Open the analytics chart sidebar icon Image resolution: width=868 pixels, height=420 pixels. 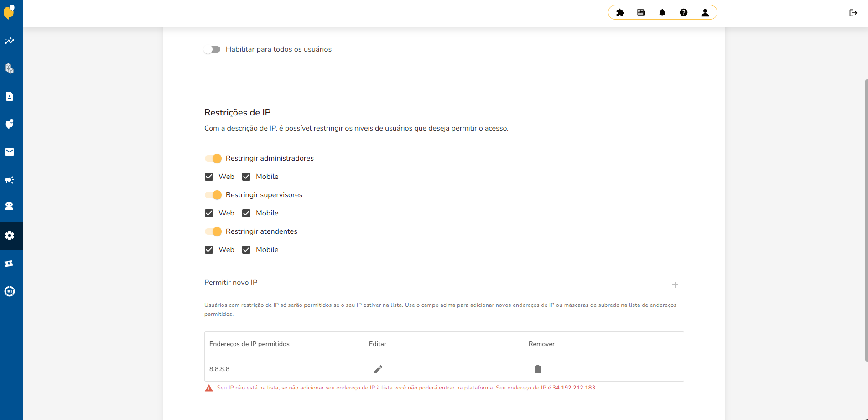click(10, 41)
